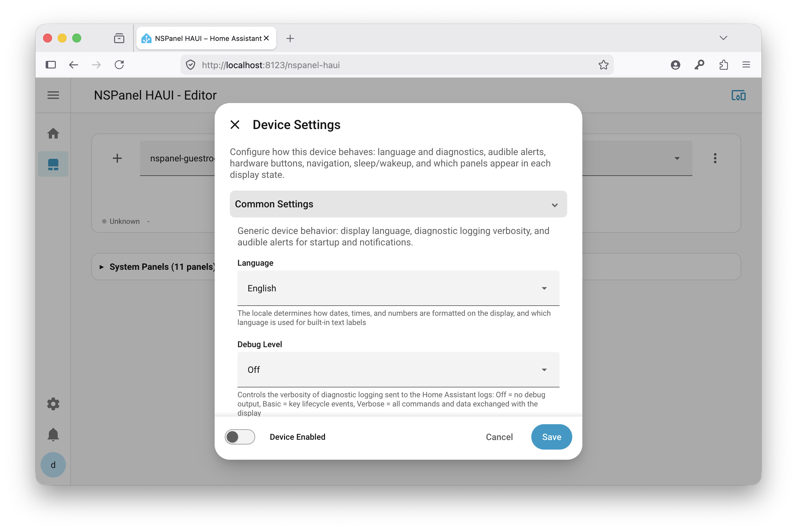Open the device three-dot menu

[x=715, y=159]
